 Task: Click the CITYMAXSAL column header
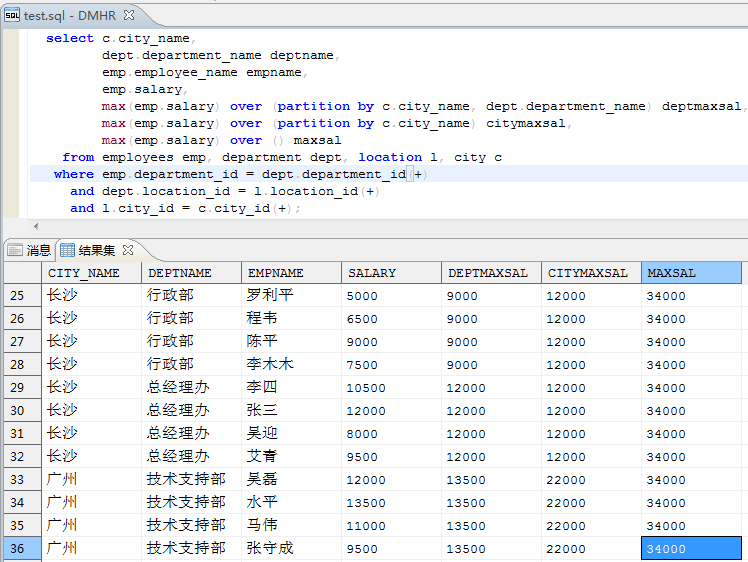coord(590,273)
